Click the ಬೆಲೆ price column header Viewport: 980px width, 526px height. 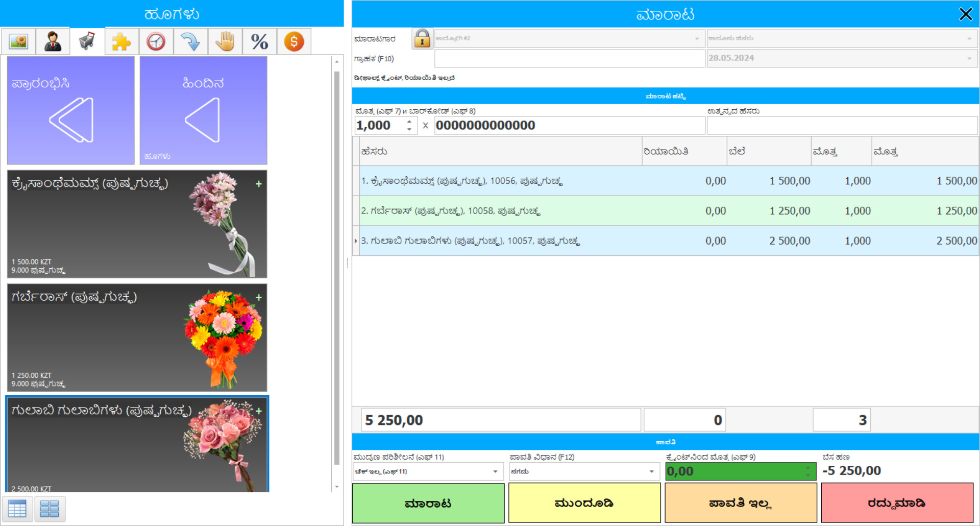[x=769, y=152]
